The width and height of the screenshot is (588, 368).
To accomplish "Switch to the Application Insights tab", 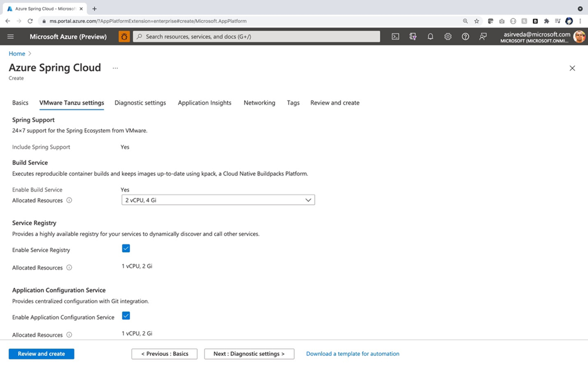I will click(204, 103).
